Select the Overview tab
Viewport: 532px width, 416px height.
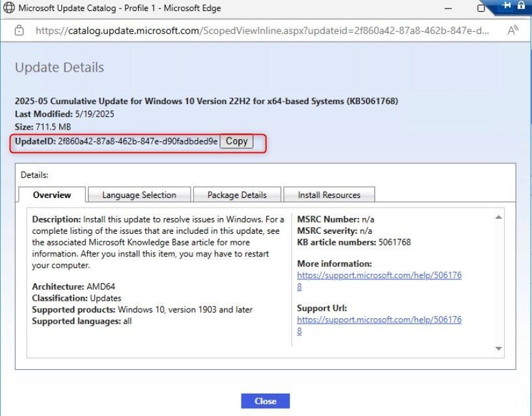point(51,195)
